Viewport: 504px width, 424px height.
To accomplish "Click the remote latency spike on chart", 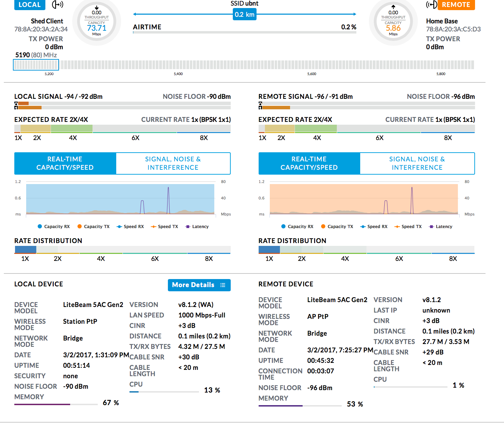I will [412, 200].
